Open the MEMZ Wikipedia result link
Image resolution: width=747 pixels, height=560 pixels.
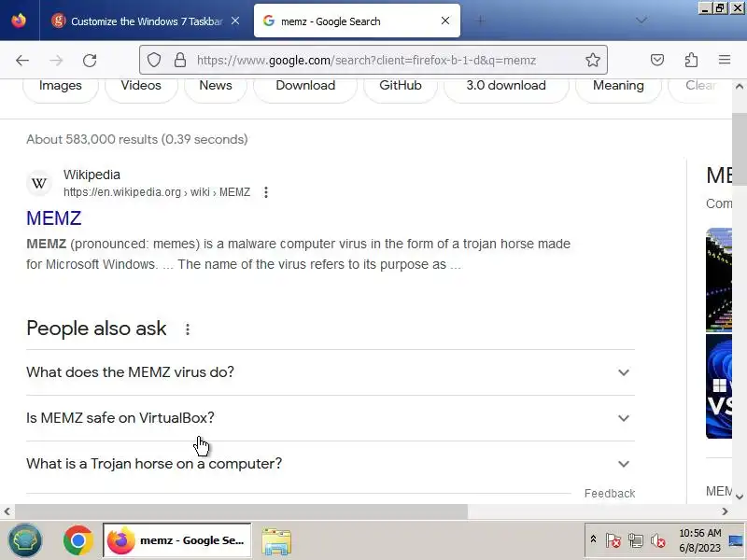click(54, 218)
